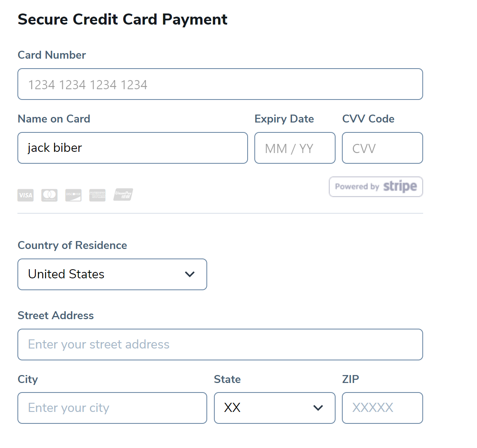Expand the State XX dropdown

274,408
